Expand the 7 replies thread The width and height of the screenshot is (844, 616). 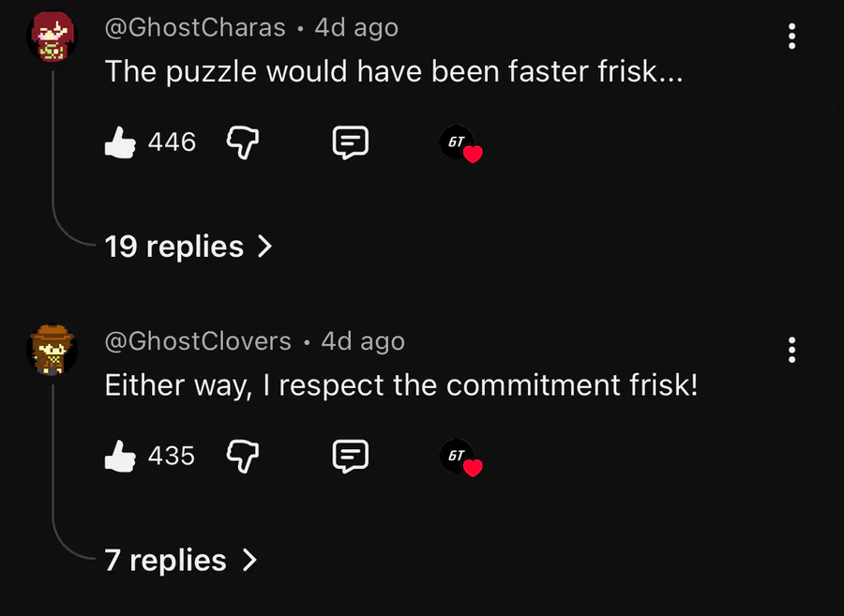(x=166, y=561)
